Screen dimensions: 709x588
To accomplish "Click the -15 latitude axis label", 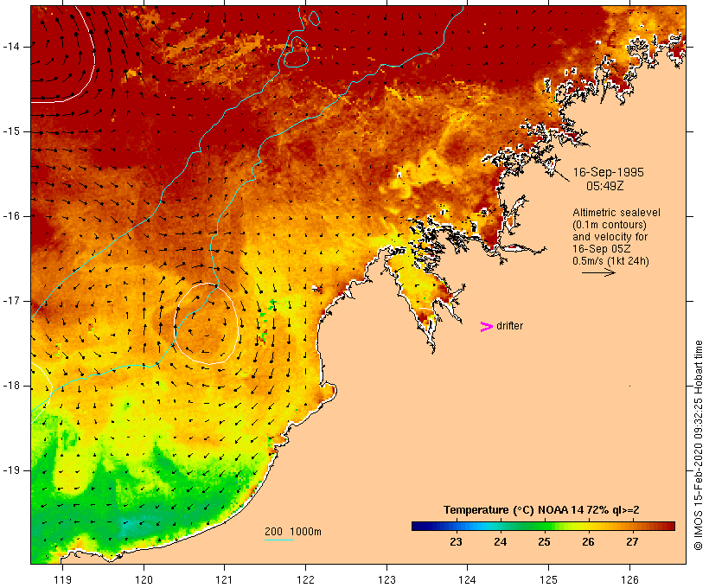I will [11, 131].
